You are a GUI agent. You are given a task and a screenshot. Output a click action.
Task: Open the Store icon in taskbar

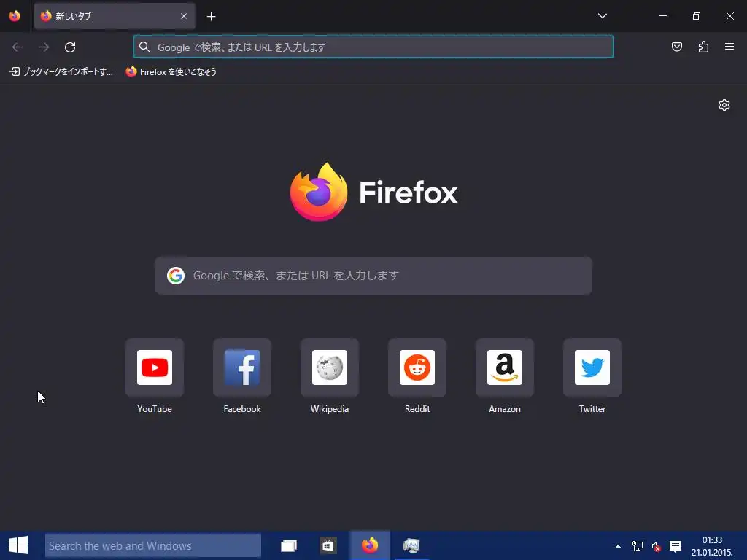(x=328, y=545)
